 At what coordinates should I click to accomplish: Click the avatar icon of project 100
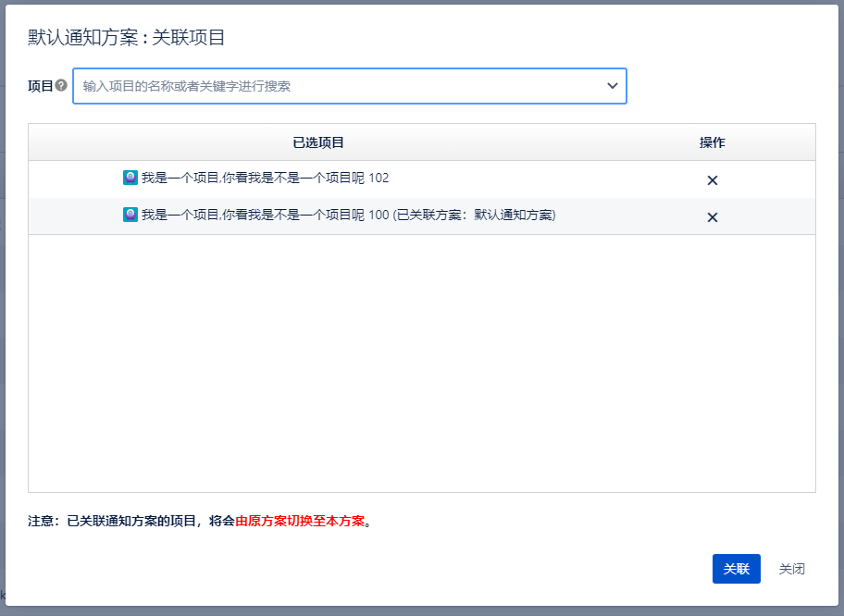[130, 215]
